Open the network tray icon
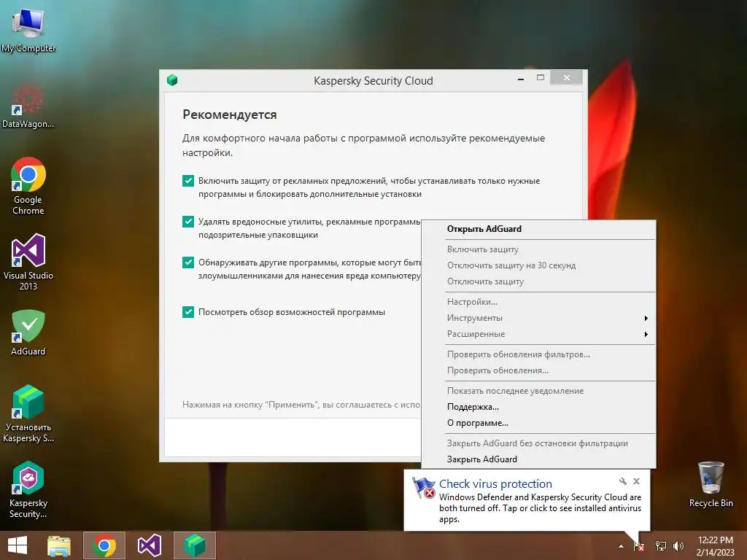Viewport: 747px width, 560px height. [x=661, y=546]
